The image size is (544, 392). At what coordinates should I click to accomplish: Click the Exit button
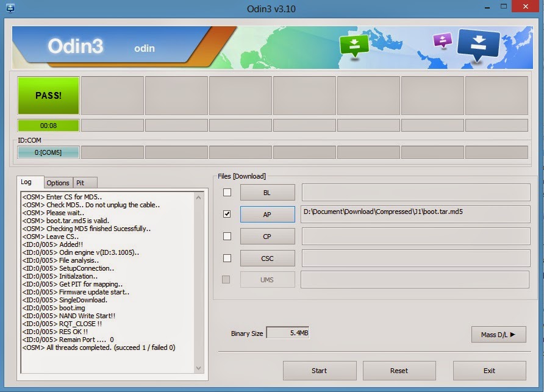click(490, 371)
